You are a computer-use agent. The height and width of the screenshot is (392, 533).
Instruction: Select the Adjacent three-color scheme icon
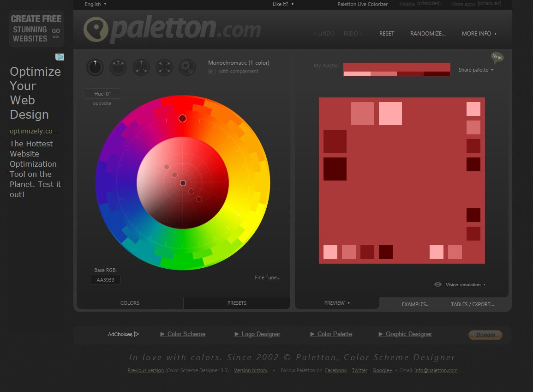click(x=118, y=67)
